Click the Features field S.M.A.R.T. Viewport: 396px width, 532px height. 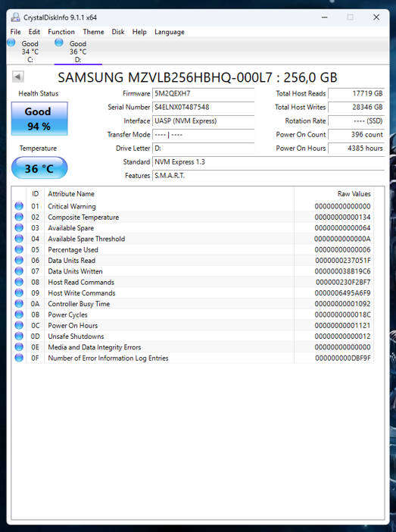(x=268, y=176)
